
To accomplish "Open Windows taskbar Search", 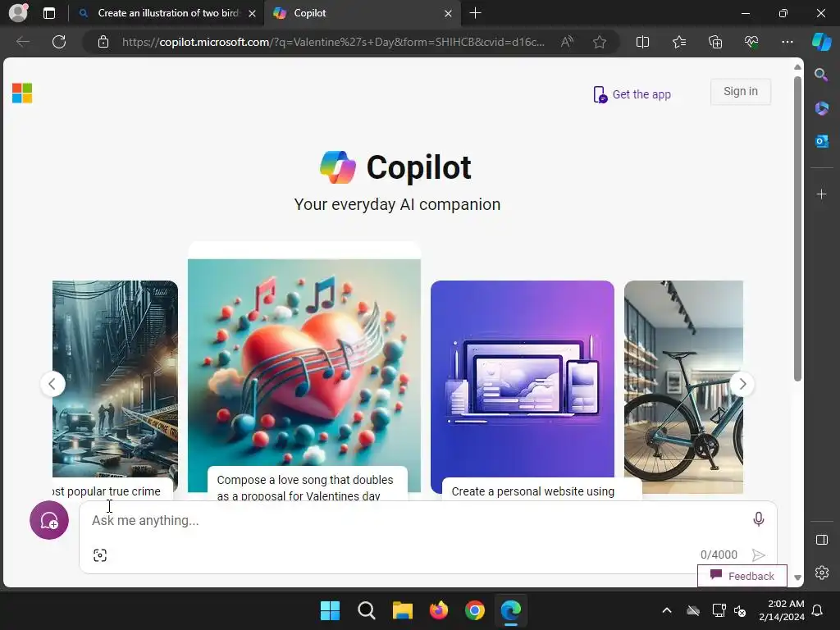I will 367,610.
